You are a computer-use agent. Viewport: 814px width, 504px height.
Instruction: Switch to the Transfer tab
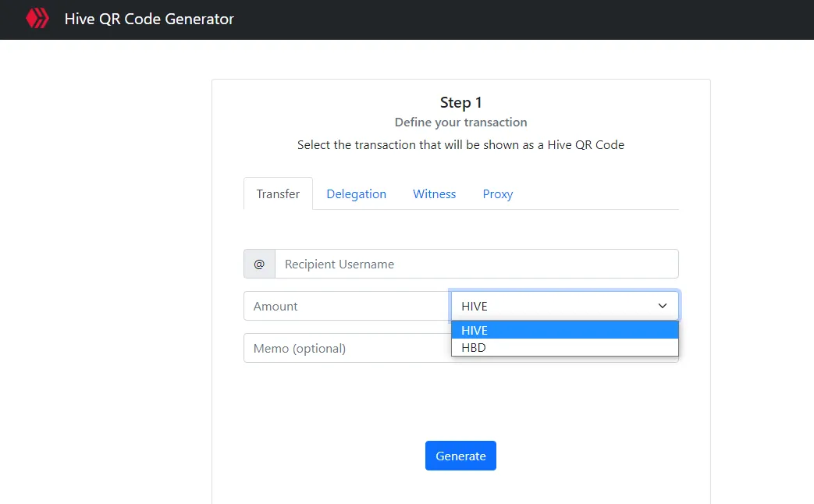[278, 193]
